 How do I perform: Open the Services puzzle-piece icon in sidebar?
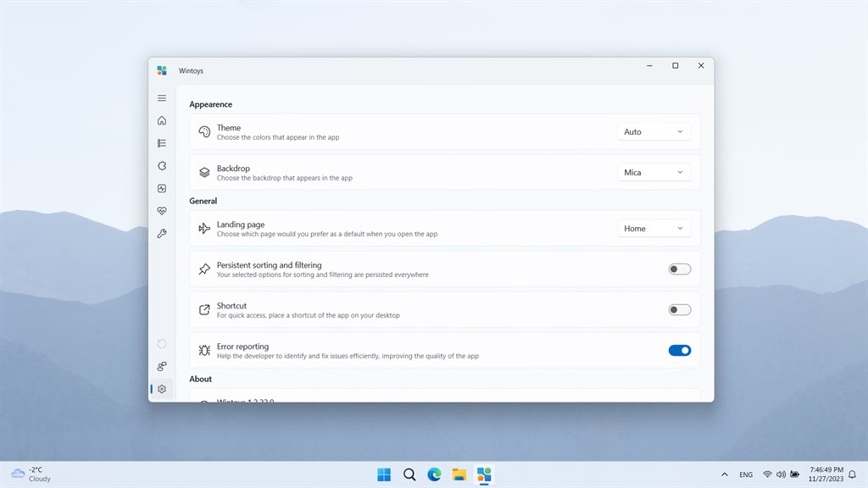coord(162,166)
